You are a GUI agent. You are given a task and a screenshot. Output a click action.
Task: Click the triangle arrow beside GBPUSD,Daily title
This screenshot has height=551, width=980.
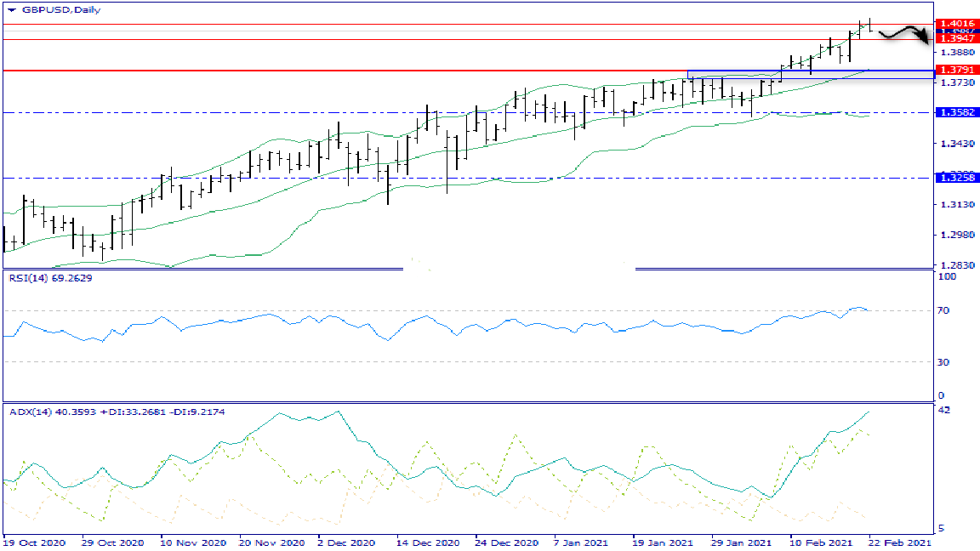pos(10,10)
